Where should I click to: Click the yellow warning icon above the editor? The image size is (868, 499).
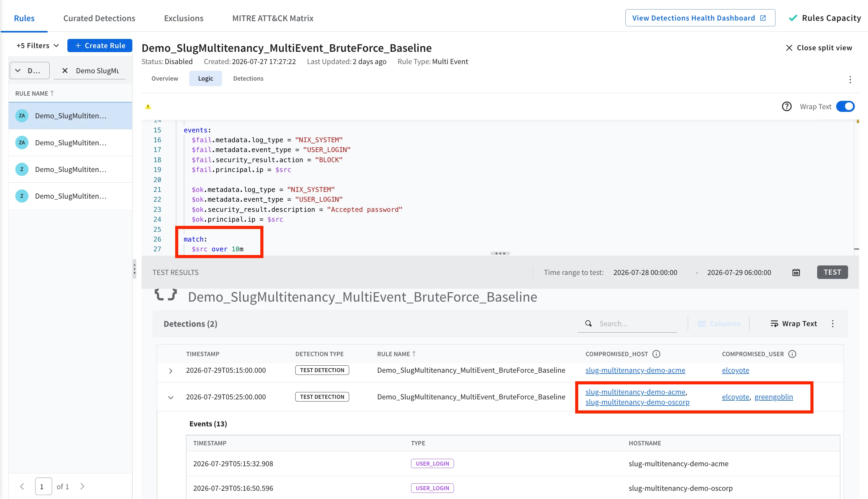click(x=148, y=107)
